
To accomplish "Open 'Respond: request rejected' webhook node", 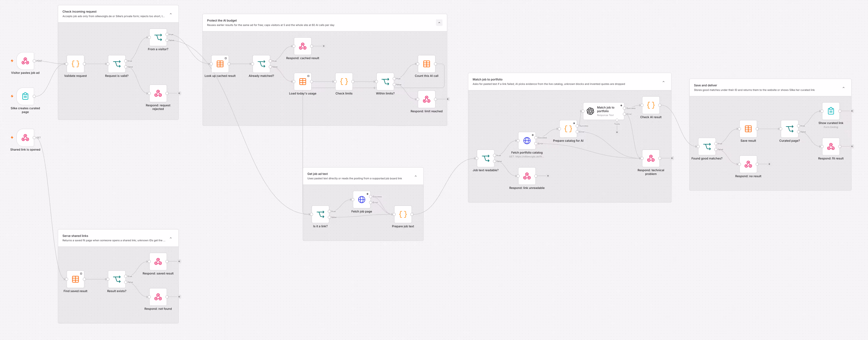I will pos(158,93).
